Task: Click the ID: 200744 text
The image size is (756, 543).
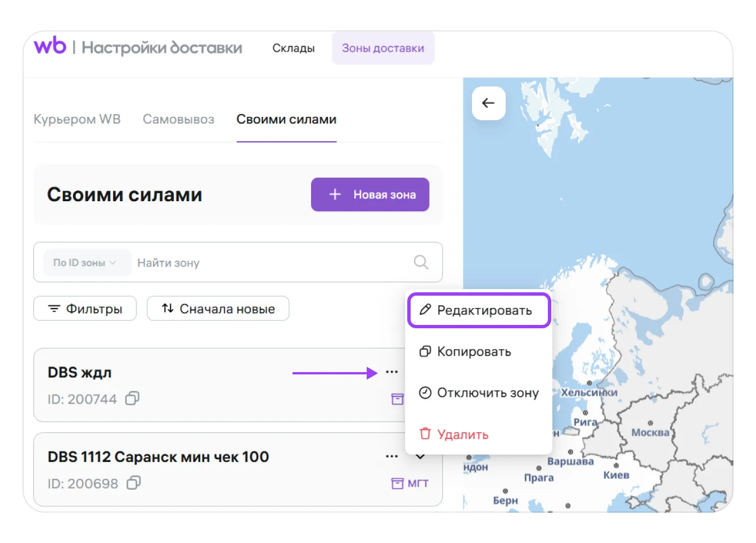Action: (x=82, y=399)
